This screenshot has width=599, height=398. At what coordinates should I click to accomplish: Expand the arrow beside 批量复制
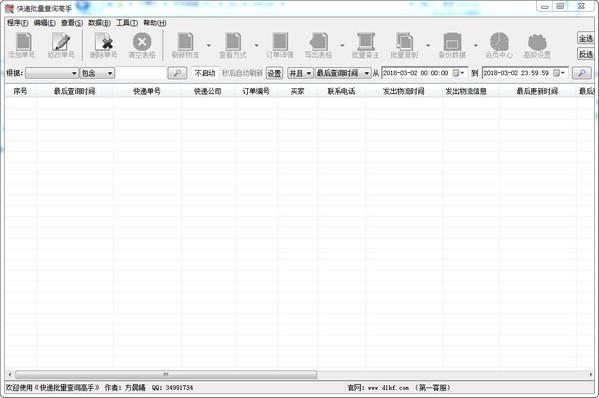click(428, 45)
